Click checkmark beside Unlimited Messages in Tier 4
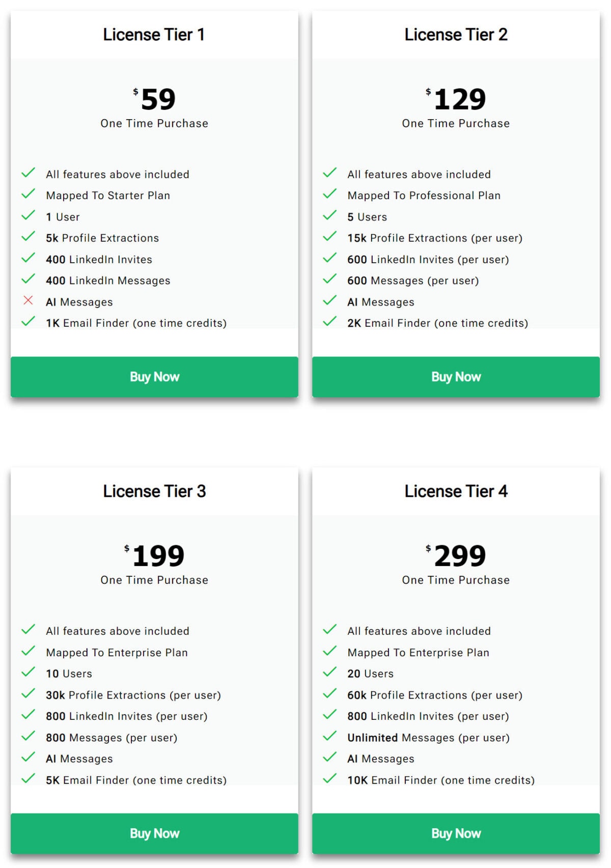611x868 pixels. pos(330,737)
